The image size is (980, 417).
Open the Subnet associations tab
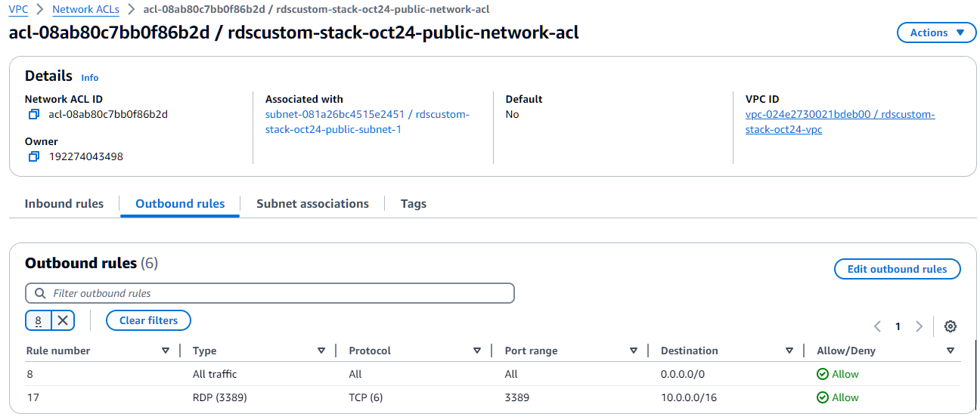312,204
